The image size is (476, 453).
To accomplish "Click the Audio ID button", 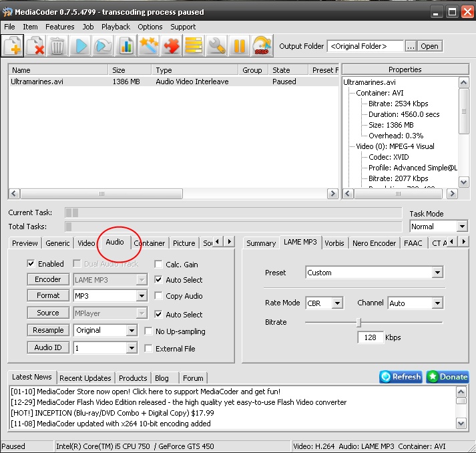I will pos(48,347).
